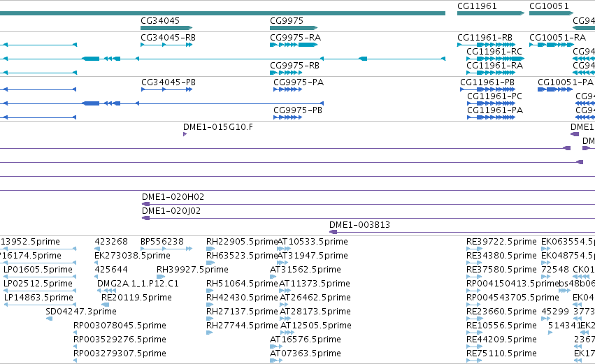Select EST RE75110.5prime

click(x=501, y=354)
